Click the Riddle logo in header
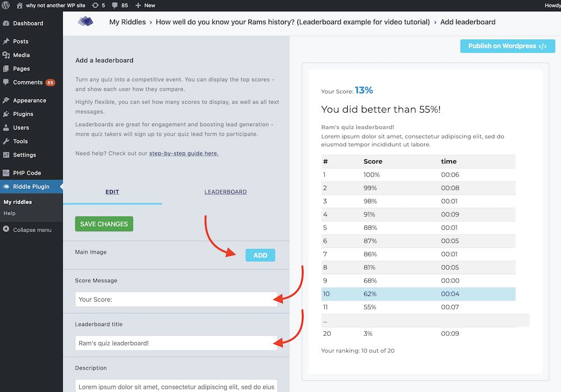 85,21
